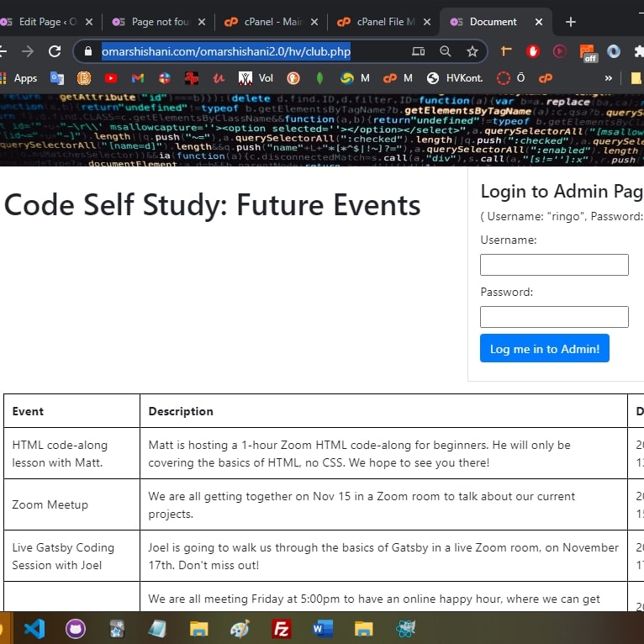
Task: Click the Log me in to Admin! button
Action: point(545,348)
